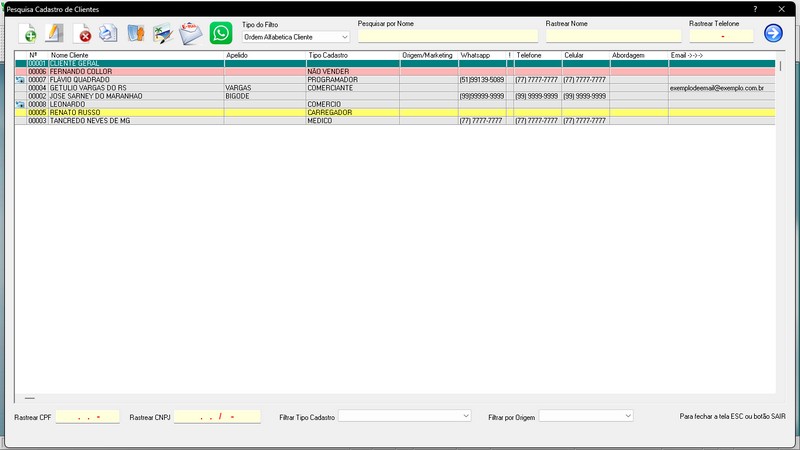Edit the selected client record
Viewport: 800px width, 450px height.
point(54,34)
